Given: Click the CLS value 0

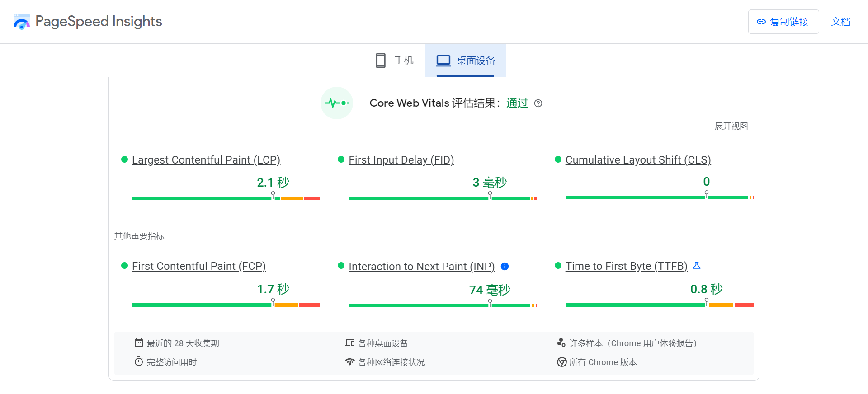Looking at the screenshot, I should pos(707,182).
